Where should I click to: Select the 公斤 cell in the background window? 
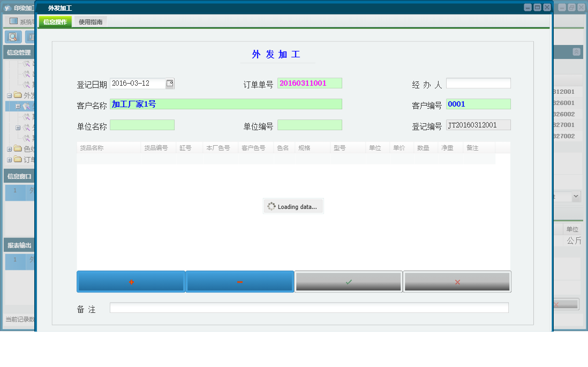tap(574, 241)
